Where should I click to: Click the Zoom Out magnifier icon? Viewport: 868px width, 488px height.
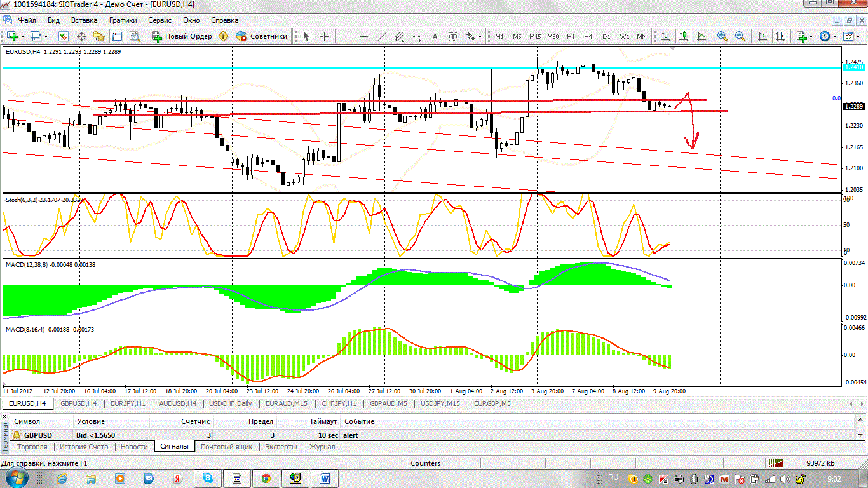point(740,36)
